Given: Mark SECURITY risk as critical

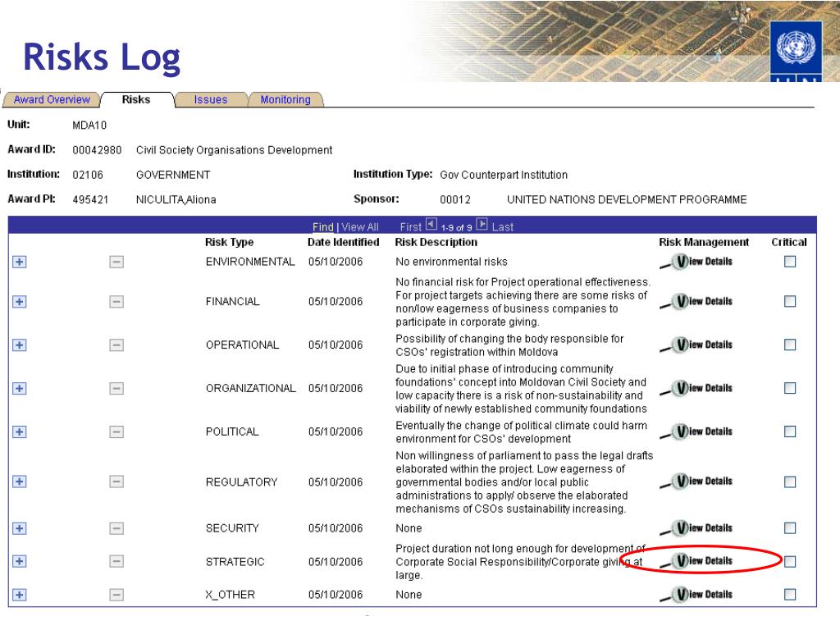Looking at the screenshot, I should pos(790,528).
